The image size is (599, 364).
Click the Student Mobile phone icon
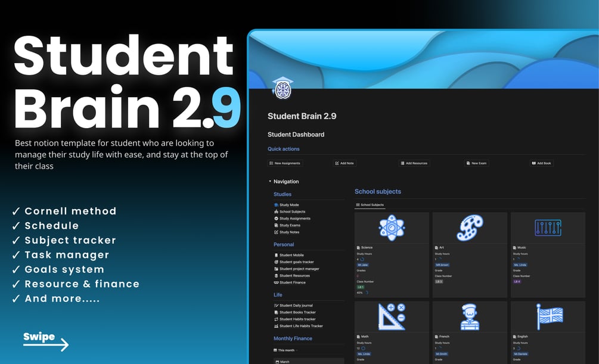(276, 255)
